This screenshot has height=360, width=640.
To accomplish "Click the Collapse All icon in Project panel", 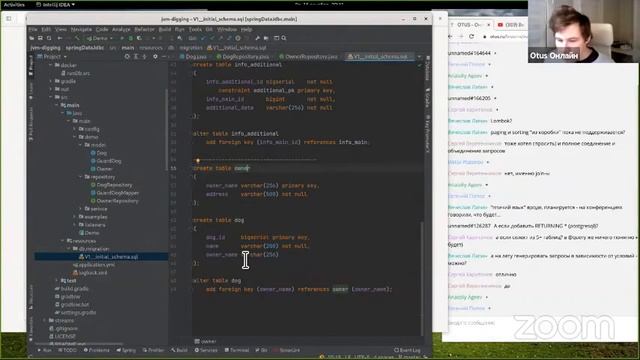I will 144,56.
